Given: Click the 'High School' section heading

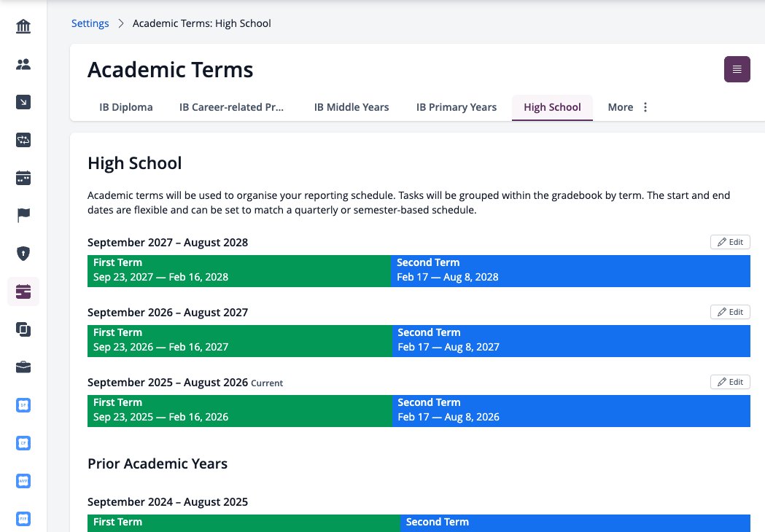Looking at the screenshot, I should 135,163.
